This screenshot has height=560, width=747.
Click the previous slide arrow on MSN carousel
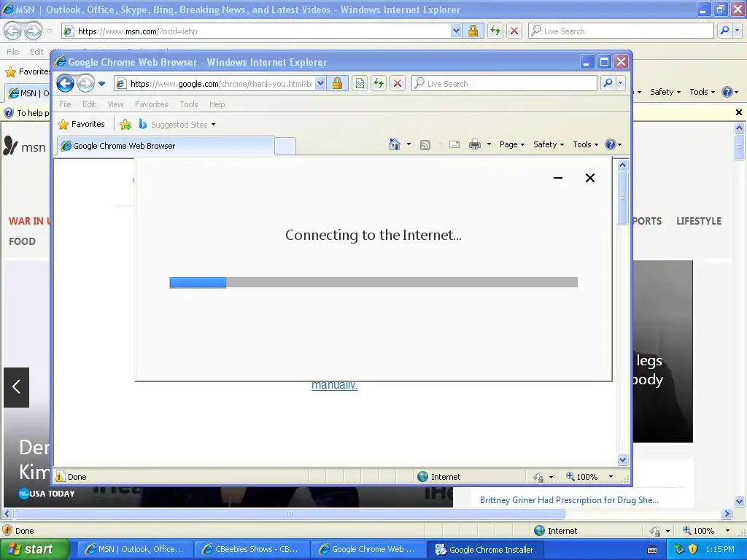click(x=16, y=387)
